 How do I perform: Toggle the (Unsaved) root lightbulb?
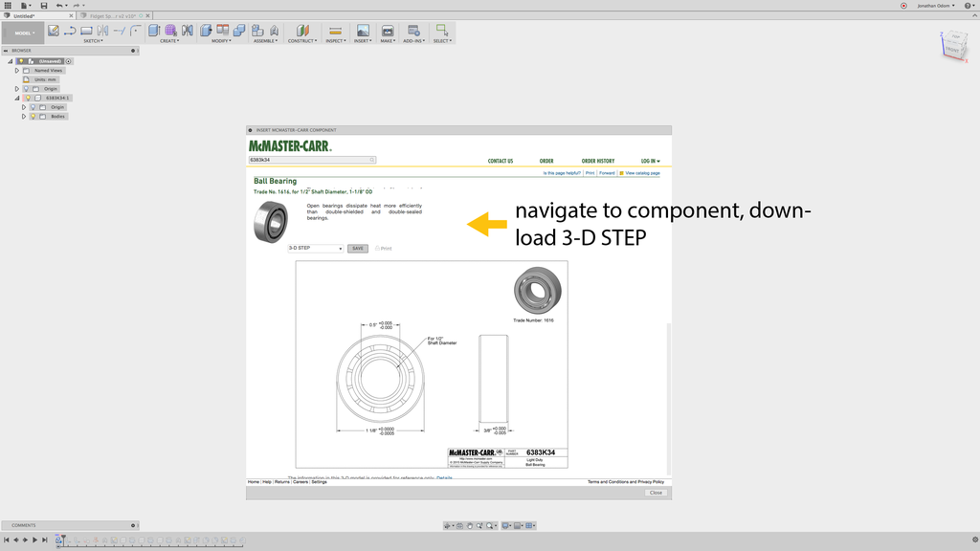click(x=21, y=61)
